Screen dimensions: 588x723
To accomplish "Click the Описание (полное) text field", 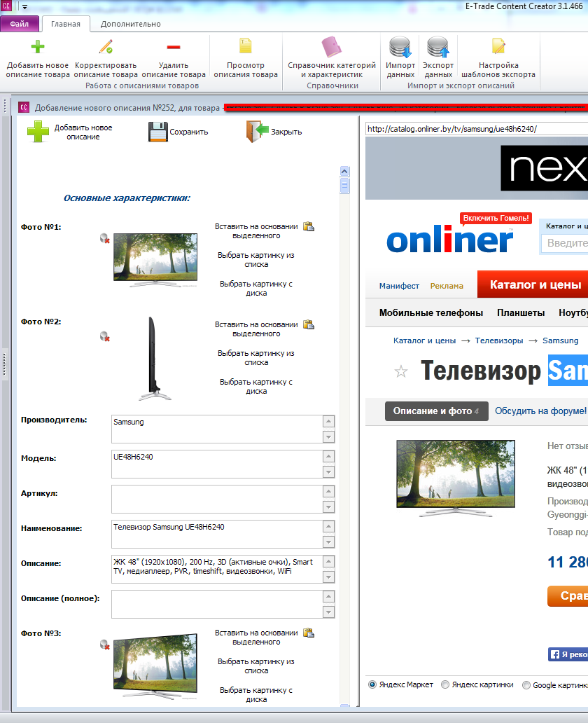I will pos(217,605).
